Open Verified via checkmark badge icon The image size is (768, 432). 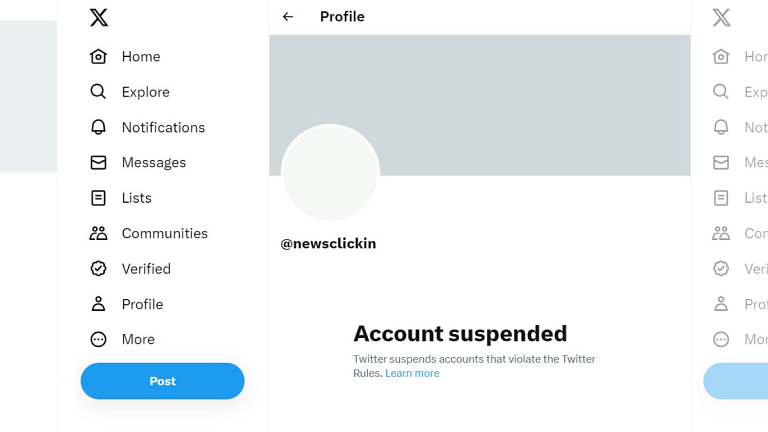(98, 268)
